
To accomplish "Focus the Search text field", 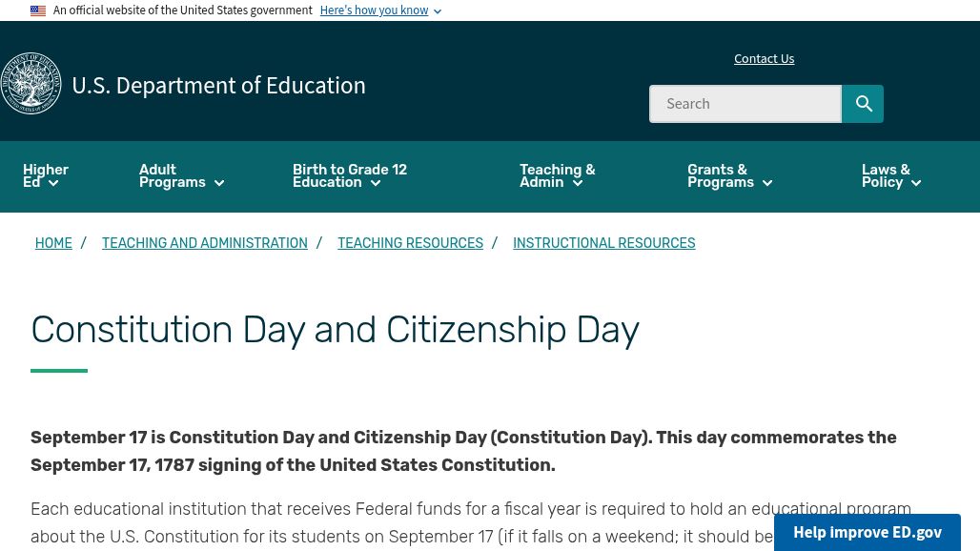I will (x=745, y=104).
